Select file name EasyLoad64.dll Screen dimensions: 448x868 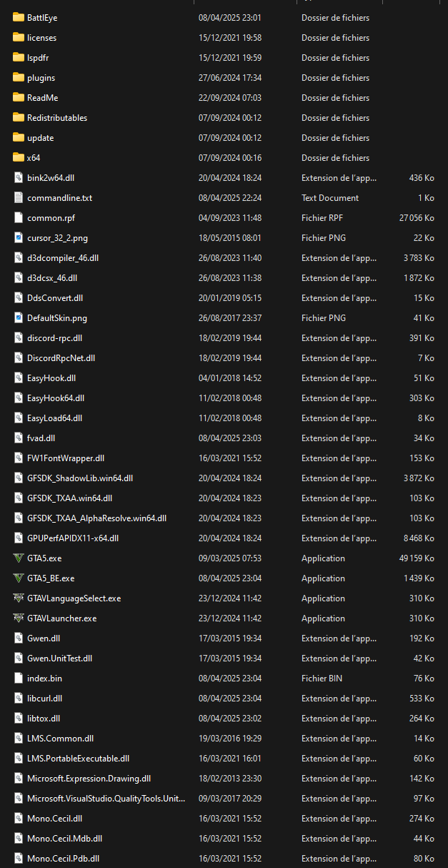[54, 418]
